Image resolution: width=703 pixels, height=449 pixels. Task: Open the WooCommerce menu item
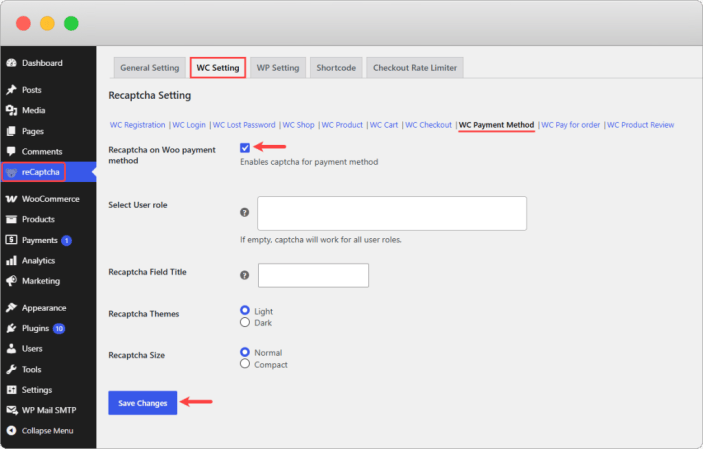pyautogui.click(x=48, y=199)
